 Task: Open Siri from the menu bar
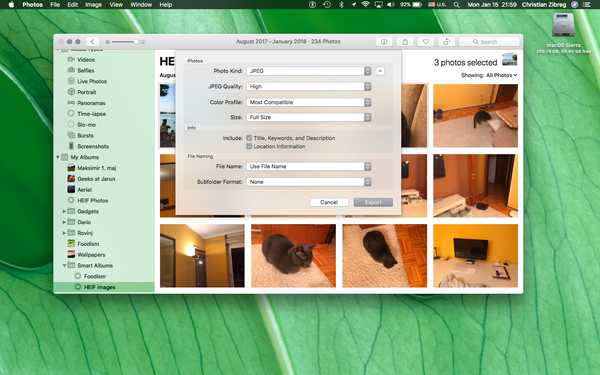tap(574, 5)
